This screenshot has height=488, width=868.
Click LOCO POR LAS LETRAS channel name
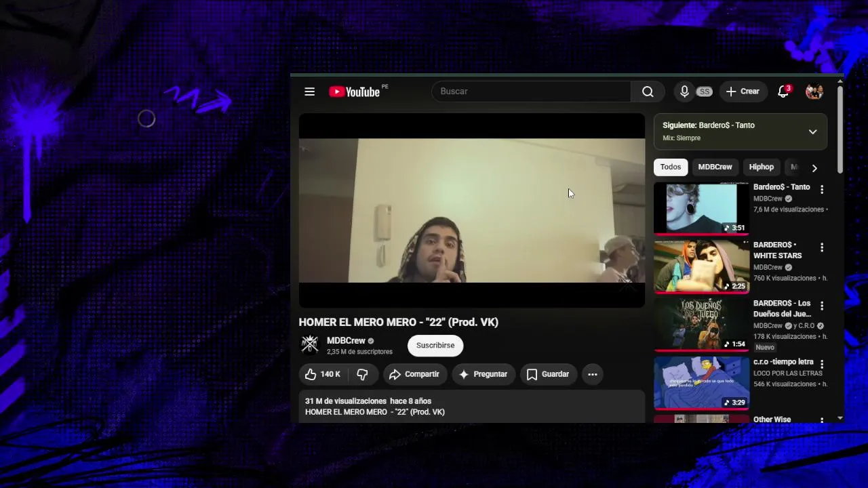788,373
